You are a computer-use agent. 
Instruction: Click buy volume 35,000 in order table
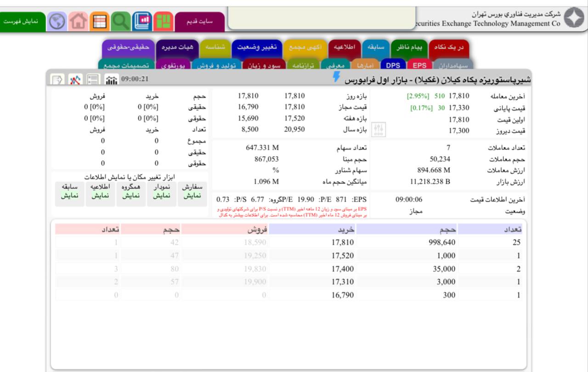(445, 269)
